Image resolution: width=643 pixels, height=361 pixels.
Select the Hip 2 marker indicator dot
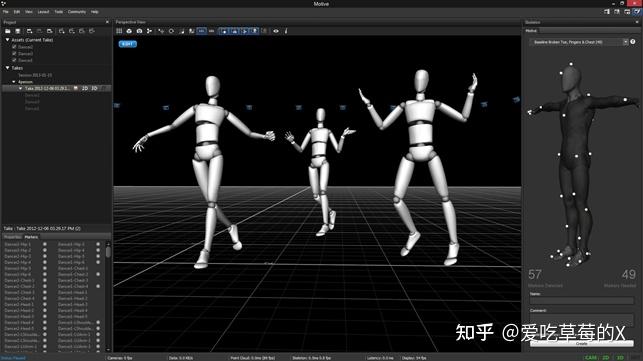pyautogui.click(x=45, y=250)
